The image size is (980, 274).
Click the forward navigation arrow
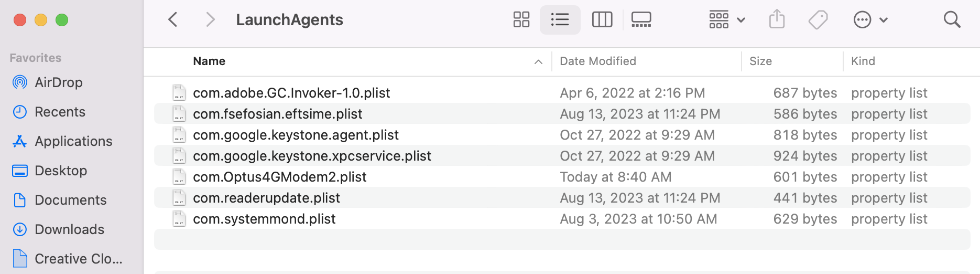[x=210, y=20]
